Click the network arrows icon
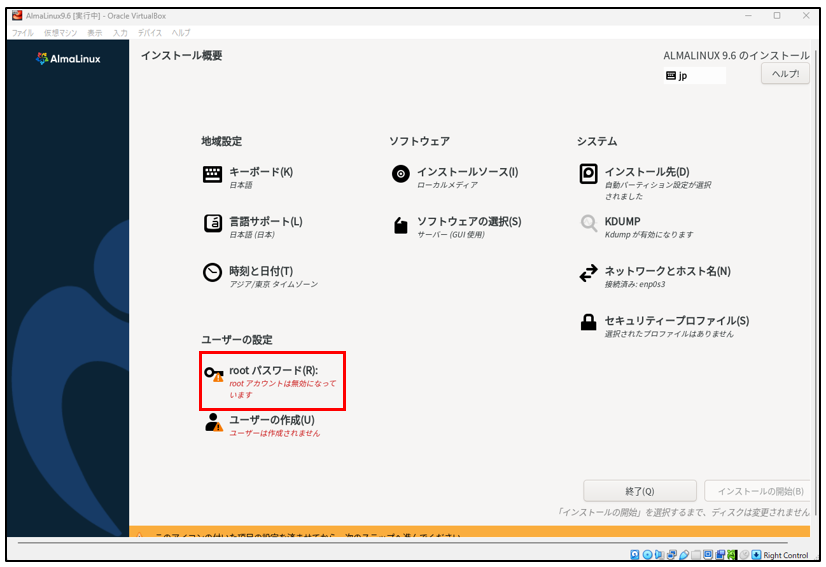The image size is (826, 567). tap(589, 273)
